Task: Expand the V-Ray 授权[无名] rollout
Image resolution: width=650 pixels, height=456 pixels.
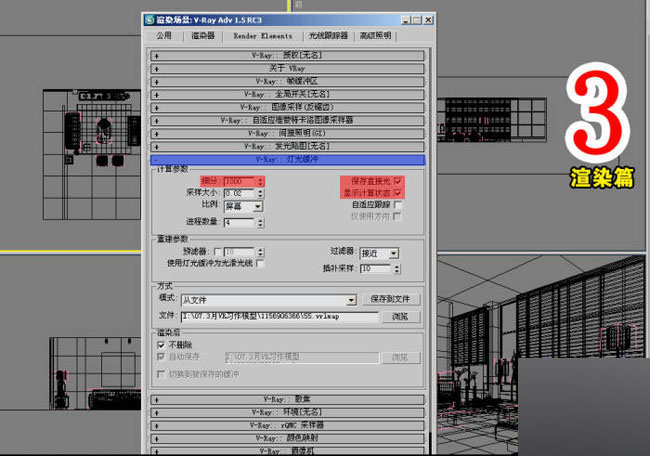Action: point(287,55)
